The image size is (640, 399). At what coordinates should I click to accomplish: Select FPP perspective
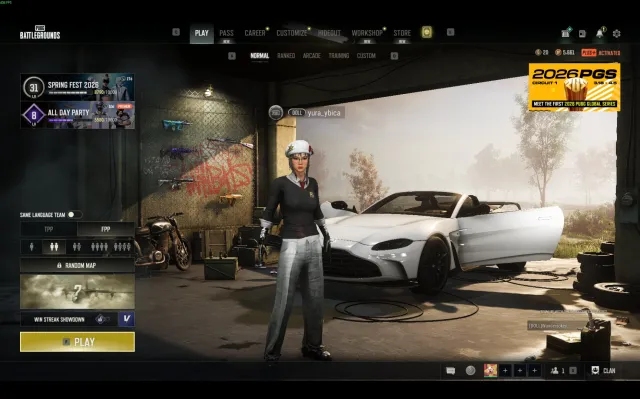click(106, 229)
